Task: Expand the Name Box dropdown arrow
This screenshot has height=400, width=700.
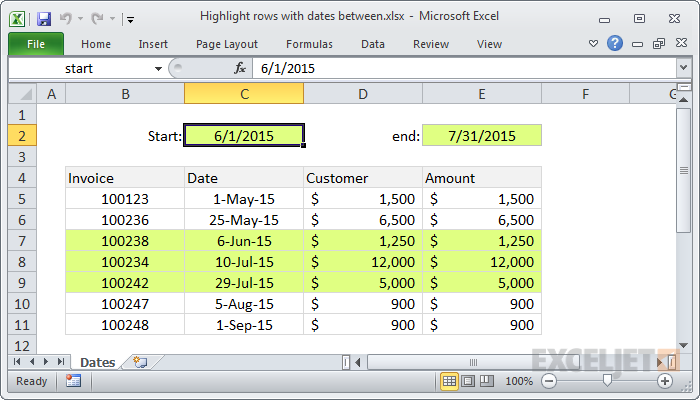Action: (x=158, y=69)
